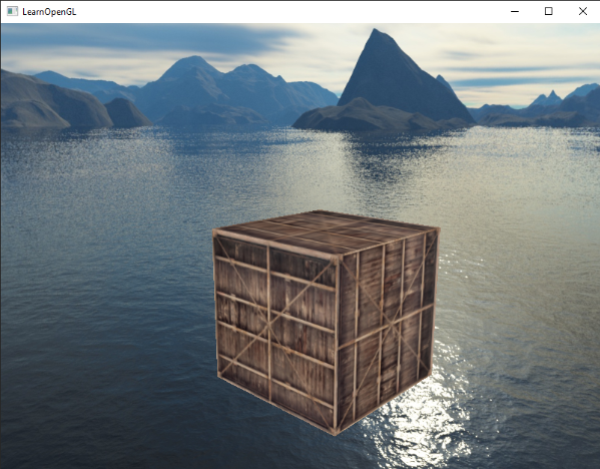Click the LearnOpenGL app icon in title bar

coord(12,11)
